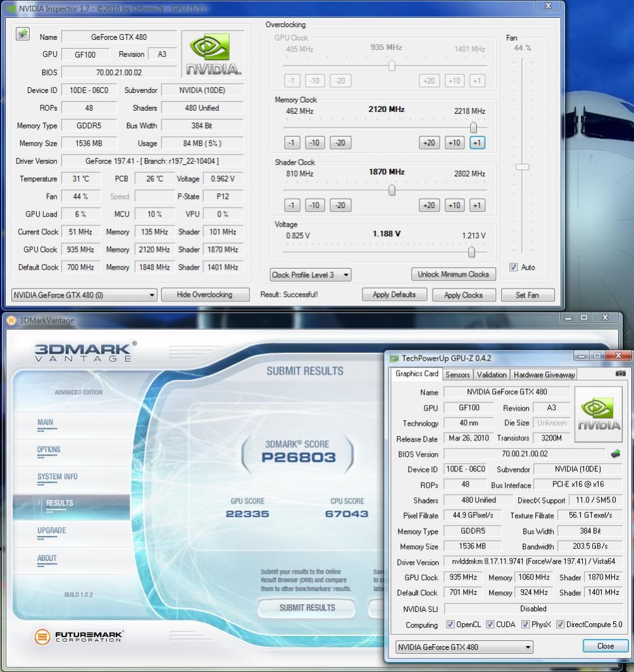634x672 pixels.
Task: Select the Graphics Card tab in GPU-Z
Action: click(417, 374)
